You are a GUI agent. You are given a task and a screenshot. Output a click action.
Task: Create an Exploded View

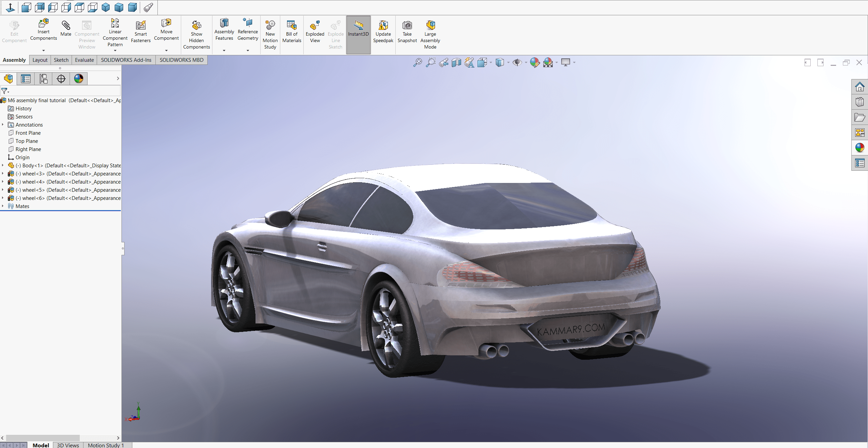point(315,32)
